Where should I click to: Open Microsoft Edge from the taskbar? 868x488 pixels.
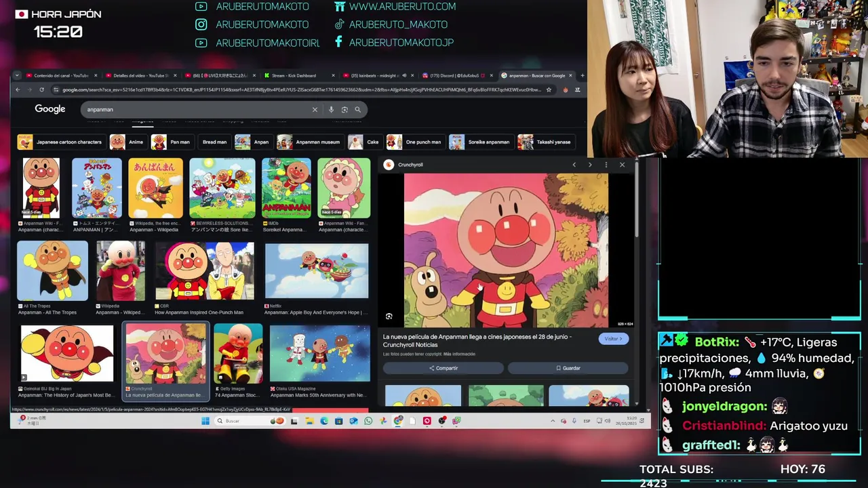tap(324, 421)
